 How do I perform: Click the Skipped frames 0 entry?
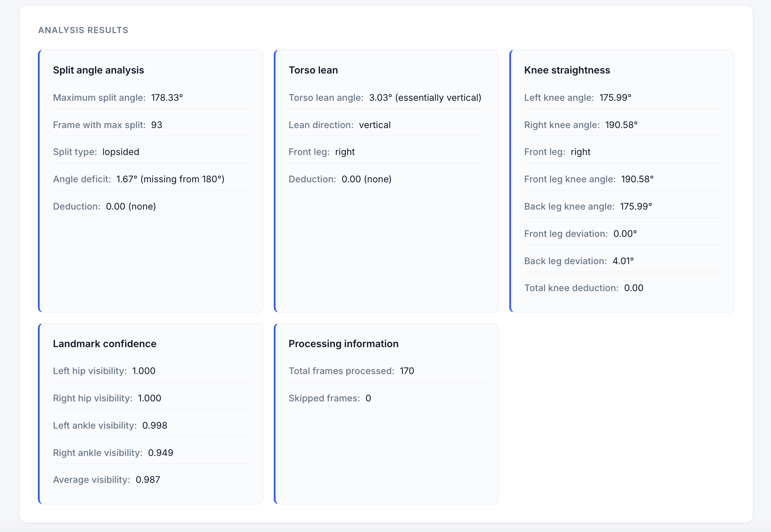[x=368, y=398]
